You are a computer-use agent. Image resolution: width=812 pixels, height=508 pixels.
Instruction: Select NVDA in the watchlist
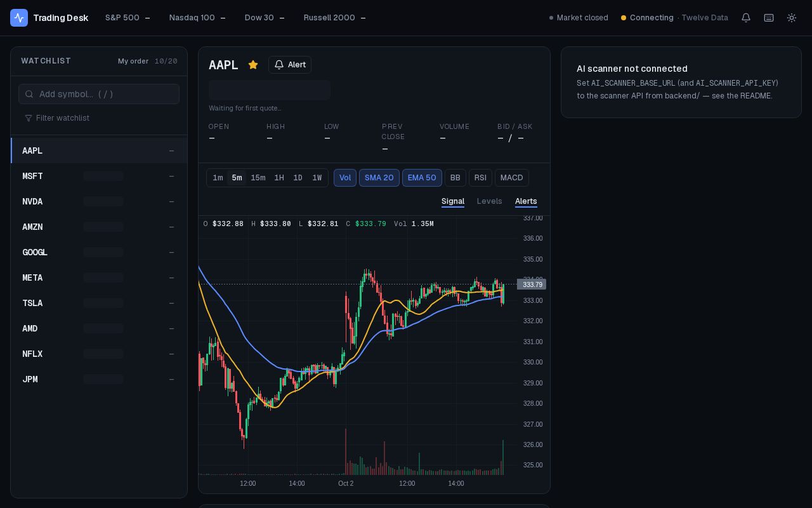[x=99, y=201]
